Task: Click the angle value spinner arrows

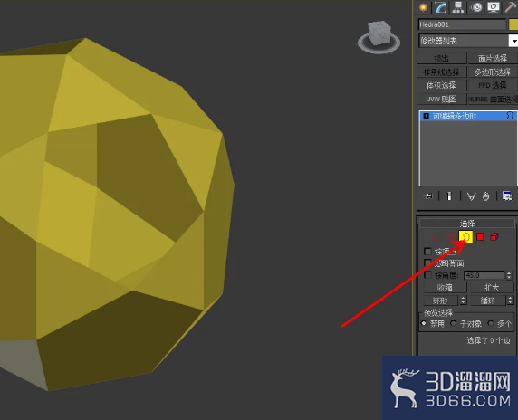Action: click(509, 275)
